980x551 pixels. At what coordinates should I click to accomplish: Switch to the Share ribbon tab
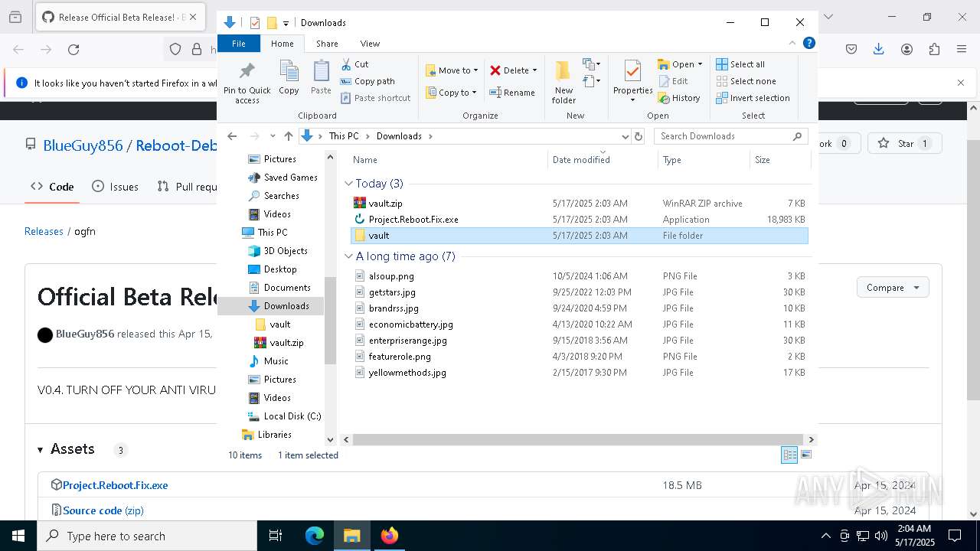click(x=327, y=44)
